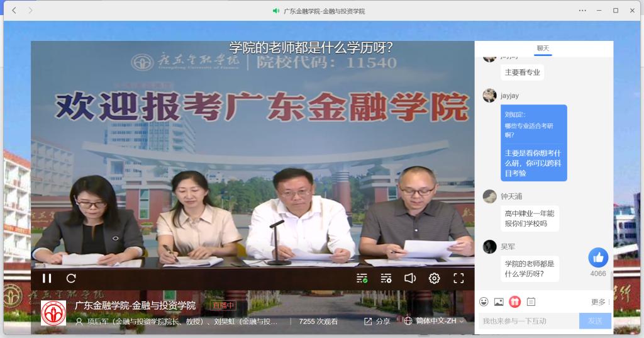Image resolution: width=644 pixels, height=338 pixels.
Task: Open the three-dots window menu
Action: pos(582,11)
